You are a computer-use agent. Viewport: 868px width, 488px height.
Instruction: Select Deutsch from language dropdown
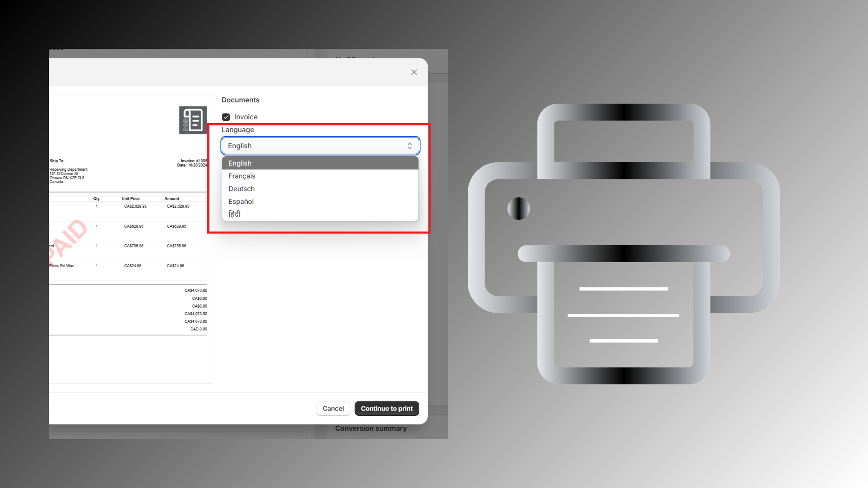point(241,188)
